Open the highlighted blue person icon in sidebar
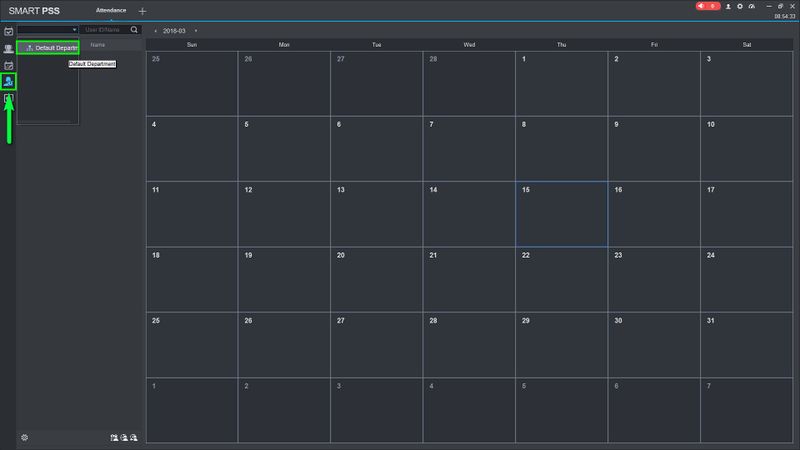The width and height of the screenshot is (800, 450). [x=8, y=81]
